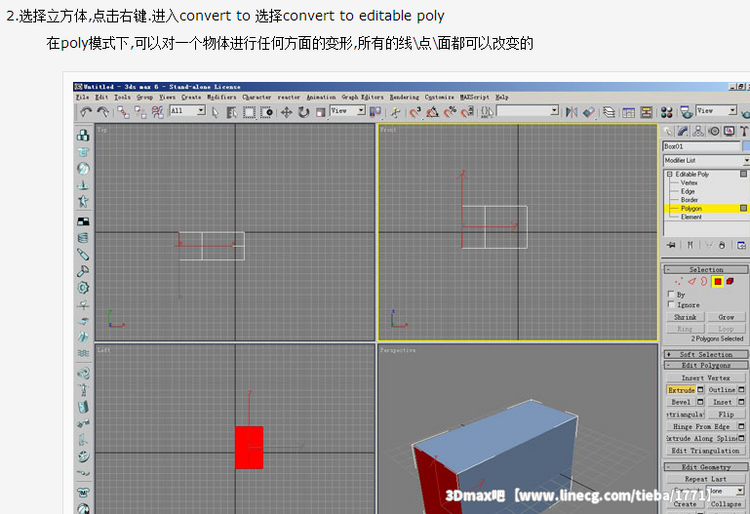The width and height of the screenshot is (750, 514).
Task: Toggle the Window/Crossing selection icon
Action: tap(266, 112)
